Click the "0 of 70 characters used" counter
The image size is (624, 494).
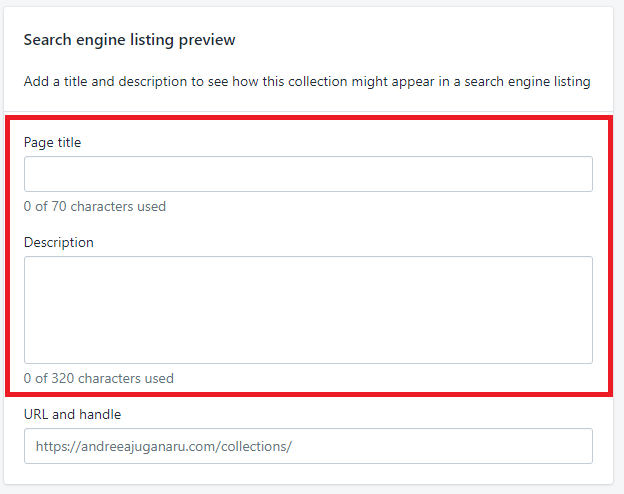click(x=95, y=207)
